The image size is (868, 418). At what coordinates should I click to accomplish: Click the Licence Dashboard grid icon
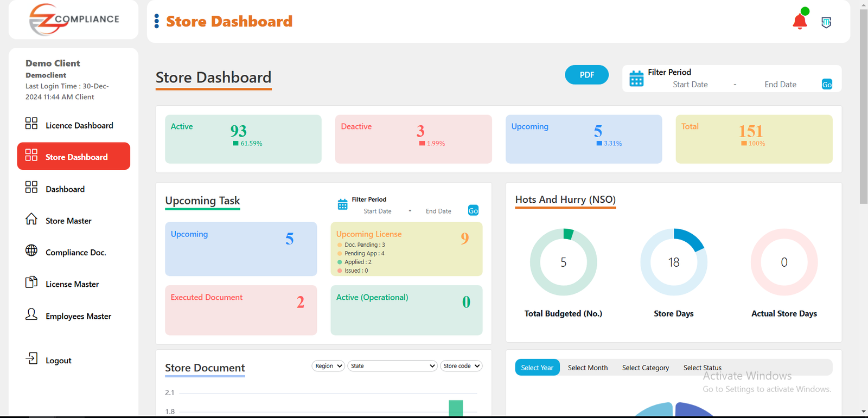[31, 124]
